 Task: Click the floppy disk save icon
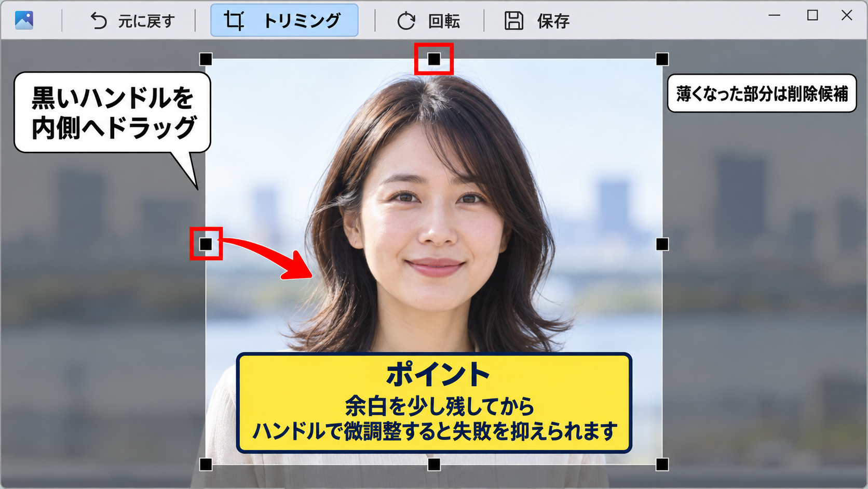click(x=514, y=21)
